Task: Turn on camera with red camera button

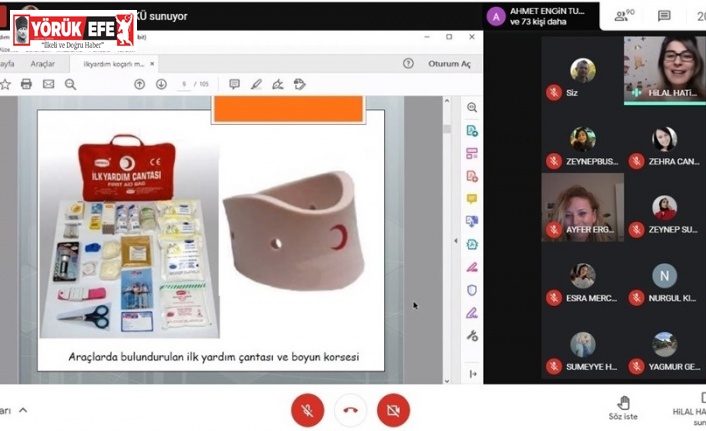Action: tap(393, 410)
